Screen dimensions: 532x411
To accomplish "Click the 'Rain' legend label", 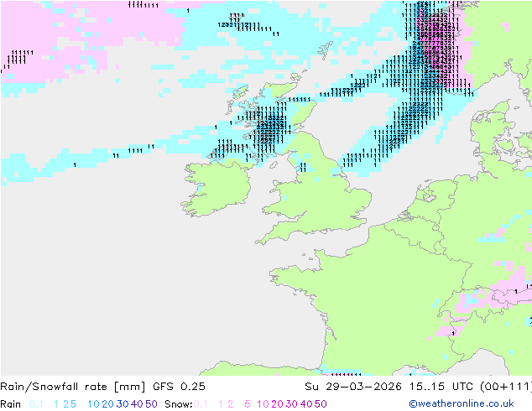I will [x=11, y=404].
